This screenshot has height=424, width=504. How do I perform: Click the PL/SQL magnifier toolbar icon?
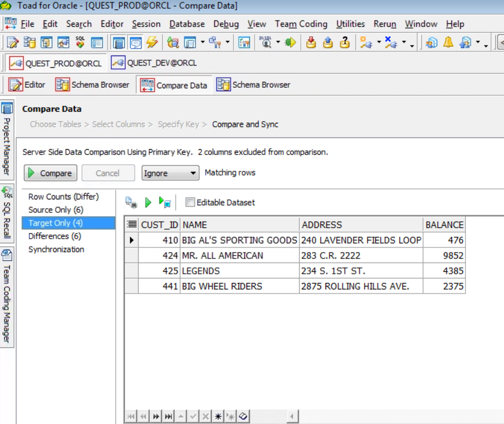(x=266, y=42)
